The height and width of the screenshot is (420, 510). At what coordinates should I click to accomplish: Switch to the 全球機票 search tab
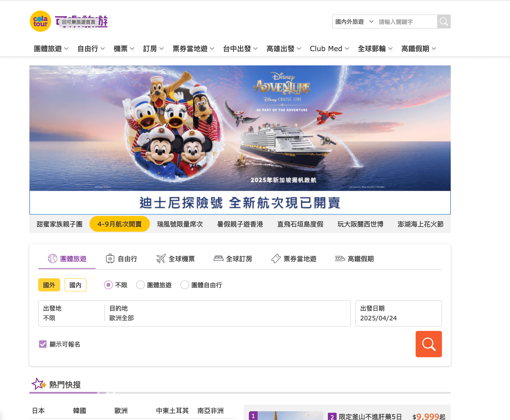coord(176,258)
